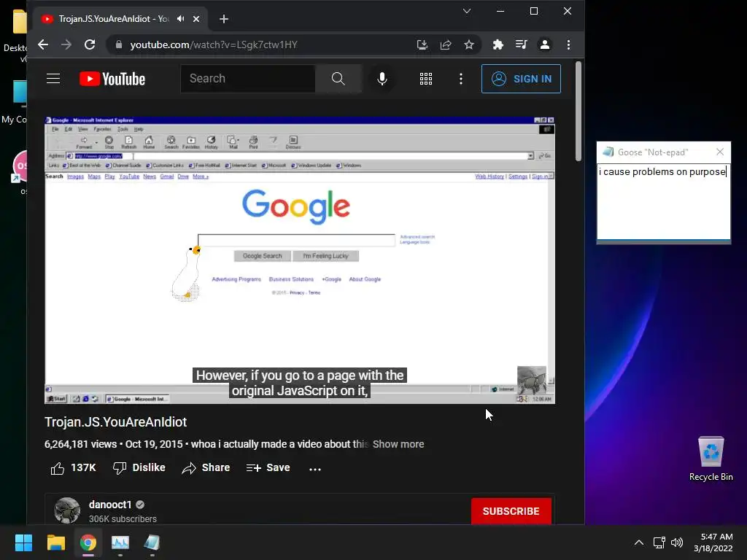
Task: Click the YouTube video player
Action: [x=300, y=260]
